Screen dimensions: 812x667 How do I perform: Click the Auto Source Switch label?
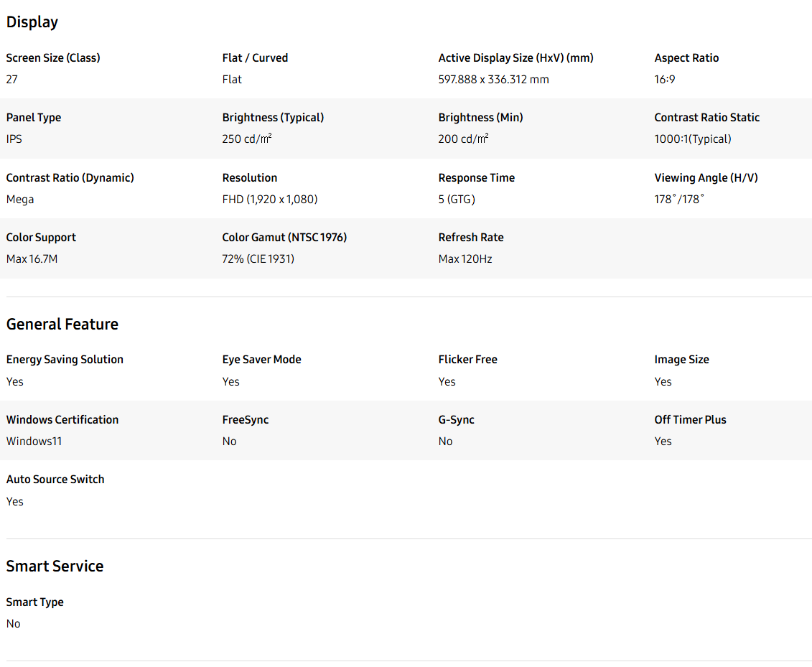55,480
